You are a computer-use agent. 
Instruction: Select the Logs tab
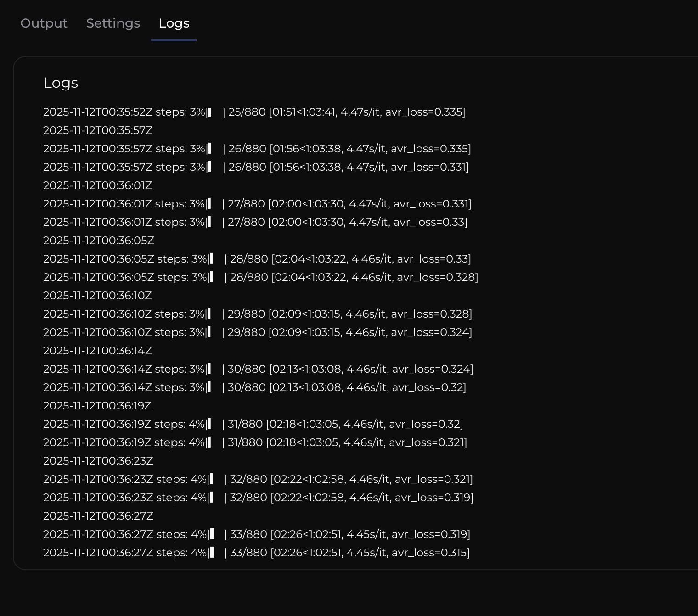pyautogui.click(x=174, y=23)
